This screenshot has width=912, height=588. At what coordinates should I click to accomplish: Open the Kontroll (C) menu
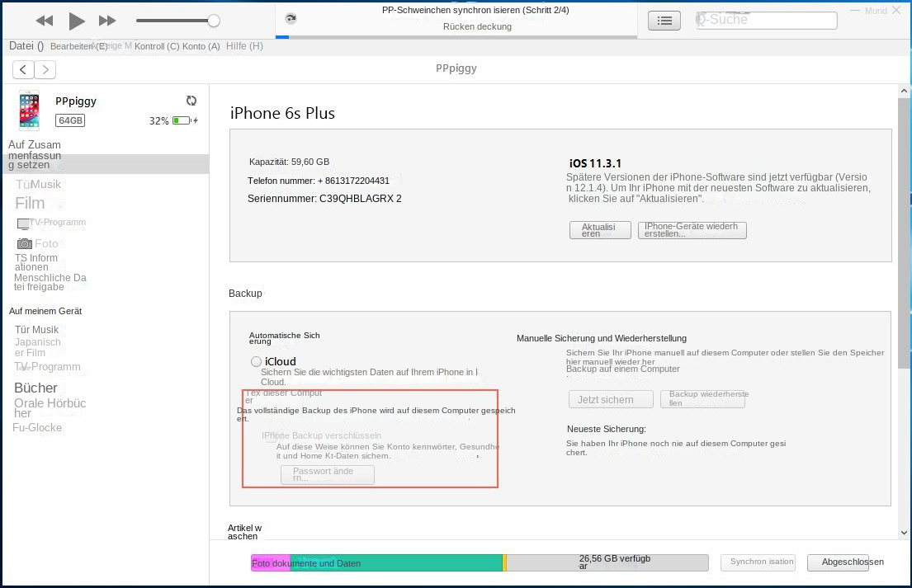157,46
